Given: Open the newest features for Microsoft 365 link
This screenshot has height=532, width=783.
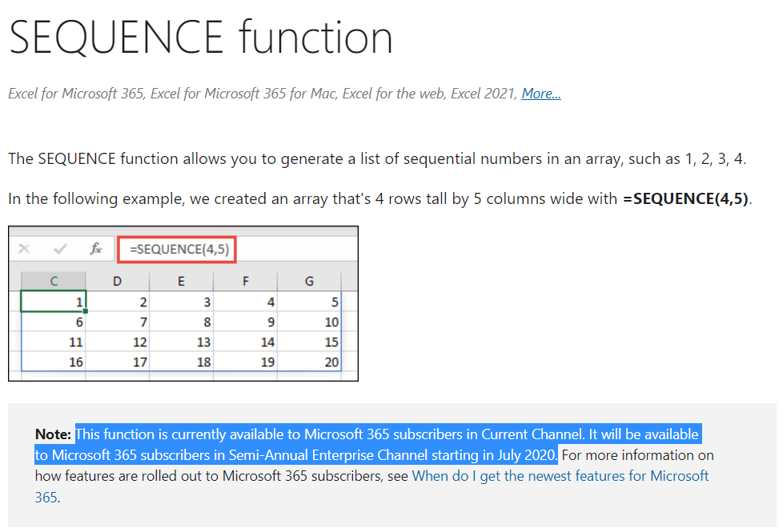Looking at the screenshot, I should [371, 486].
